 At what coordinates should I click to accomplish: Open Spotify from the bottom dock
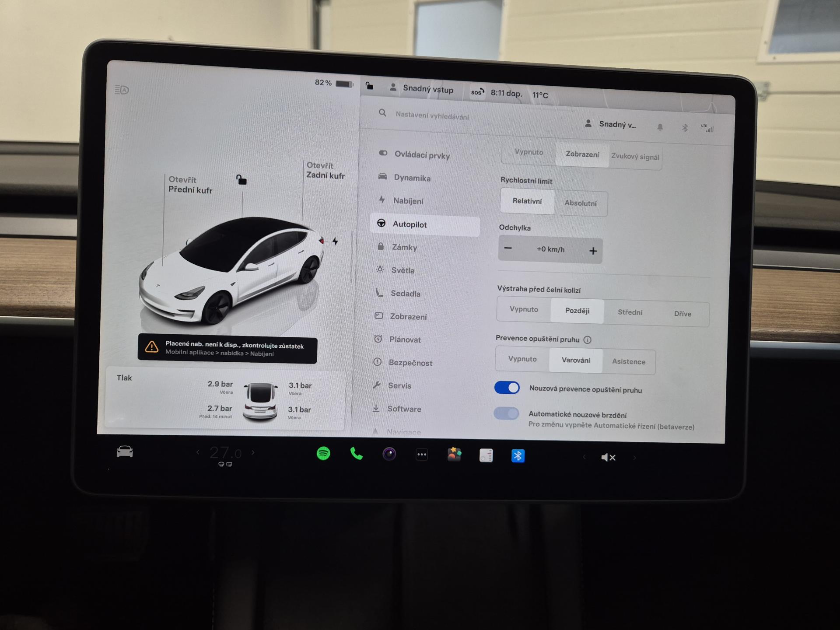click(x=323, y=453)
